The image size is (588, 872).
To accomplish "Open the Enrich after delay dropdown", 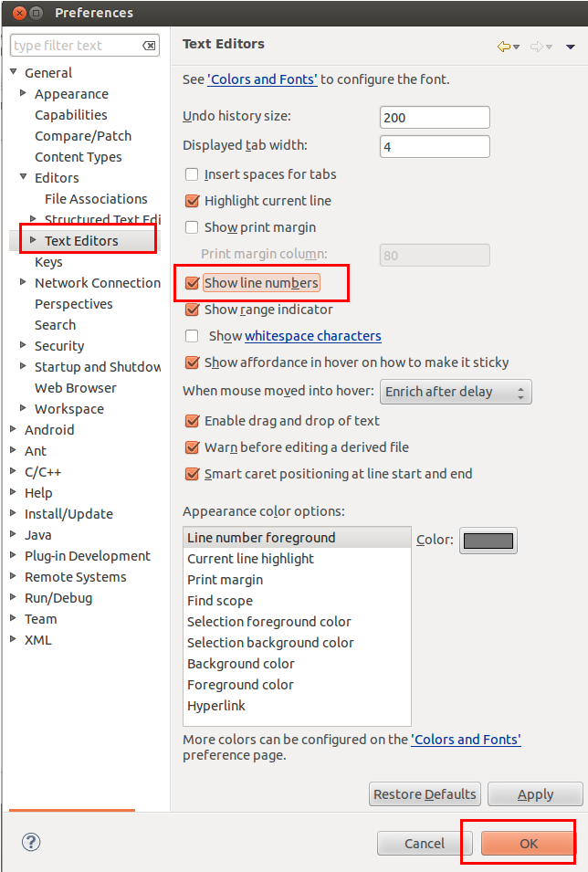I will (x=456, y=392).
